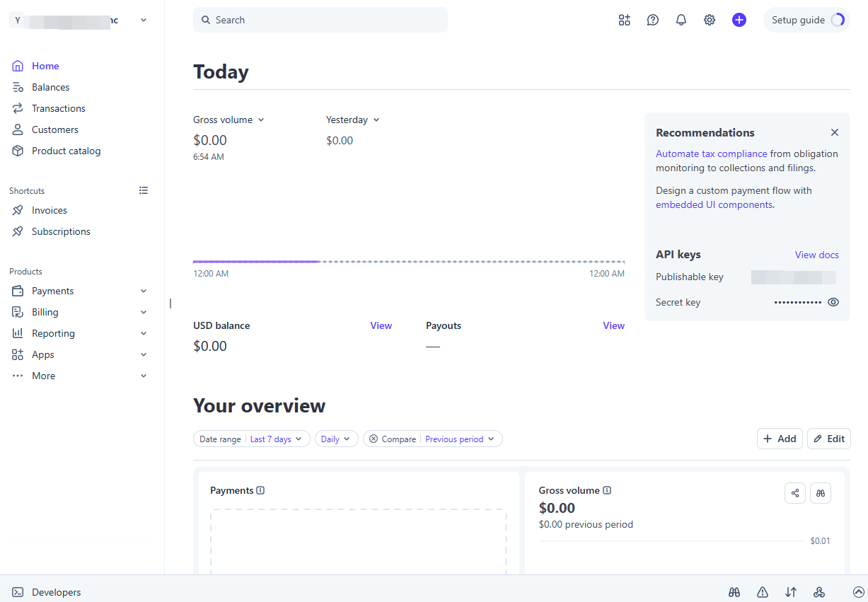Open the Gross volume metric dropdown
Viewport: 868px width, 602px height.
(x=228, y=120)
